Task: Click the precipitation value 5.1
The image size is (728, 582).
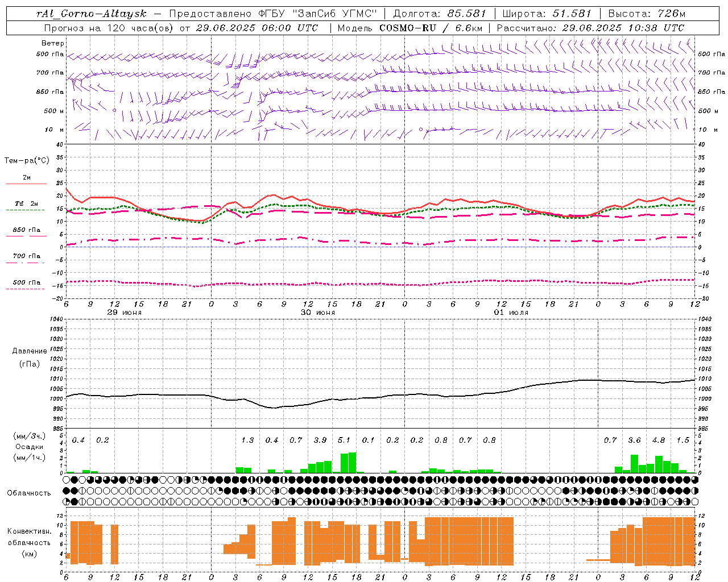Action: tap(344, 440)
